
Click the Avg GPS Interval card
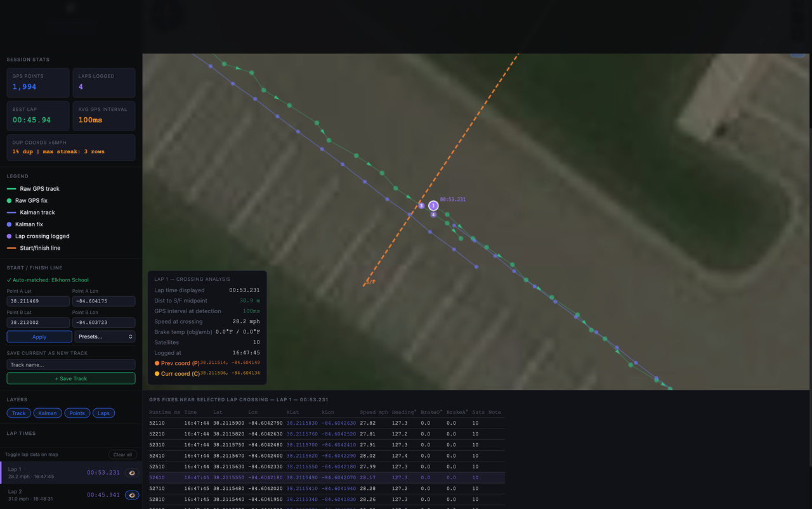(103, 115)
